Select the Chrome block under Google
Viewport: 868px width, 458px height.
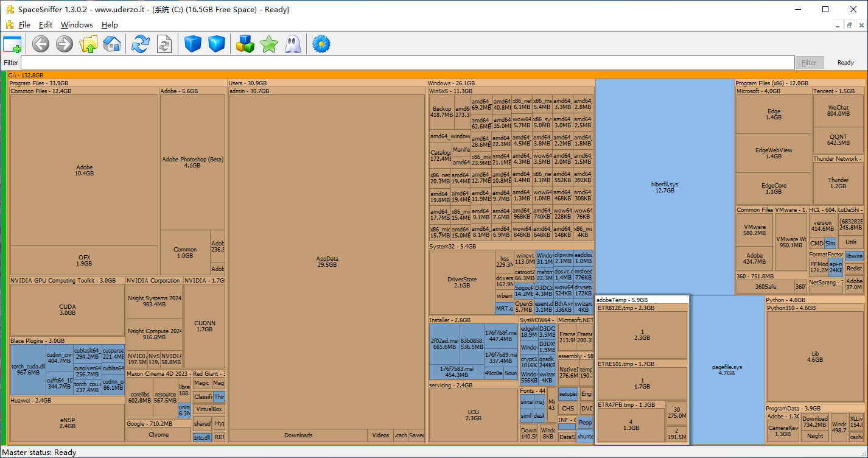point(159,435)
